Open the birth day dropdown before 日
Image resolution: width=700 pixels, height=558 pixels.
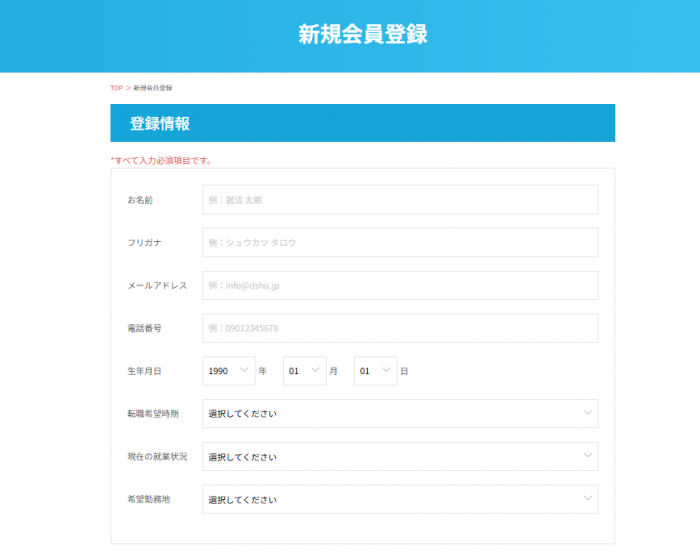(375, 371)
